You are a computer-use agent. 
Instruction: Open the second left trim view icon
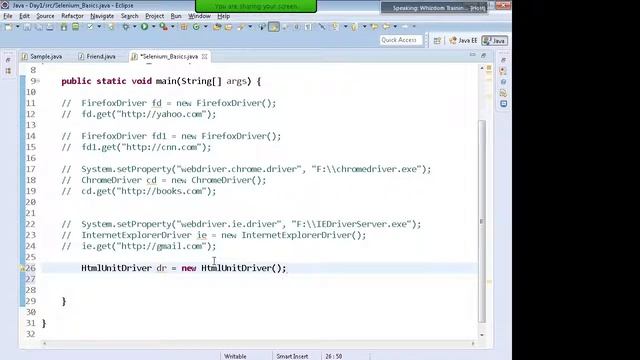(x=8, y=71)
